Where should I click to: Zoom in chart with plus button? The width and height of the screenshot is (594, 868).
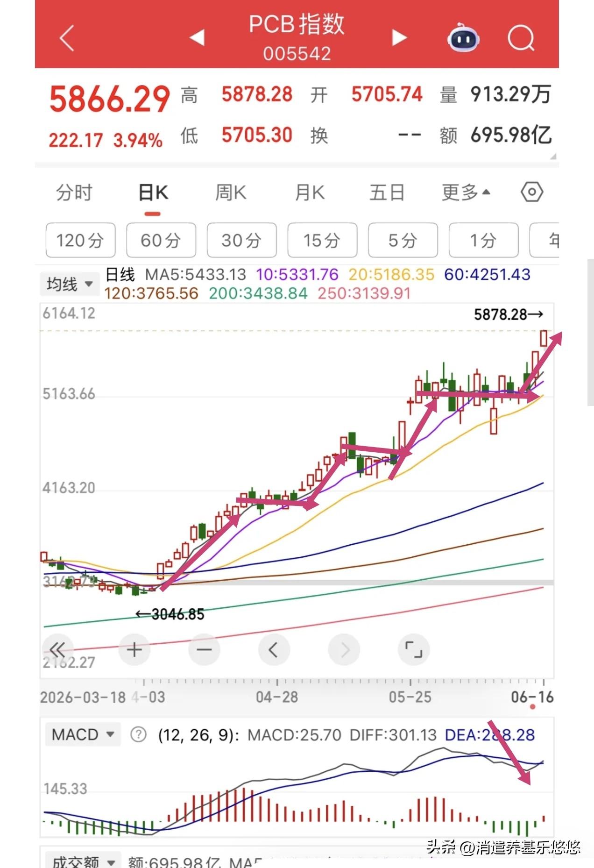coord(134,650)
